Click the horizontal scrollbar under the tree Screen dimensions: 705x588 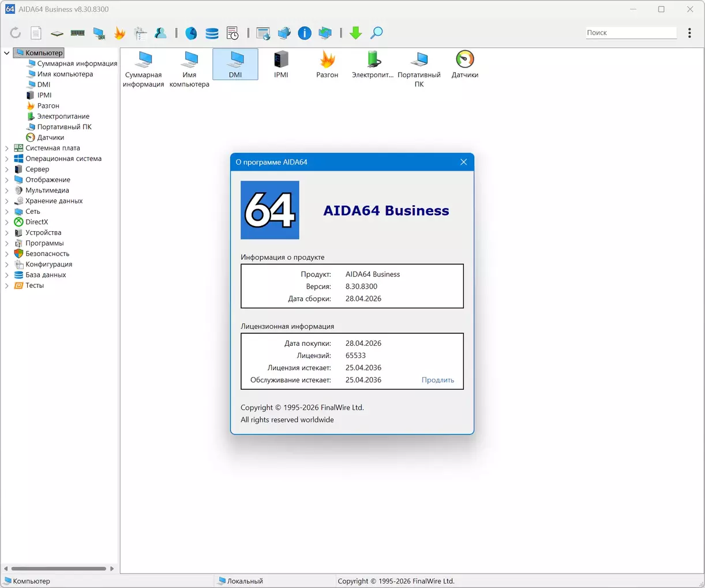tap(59, 568)
